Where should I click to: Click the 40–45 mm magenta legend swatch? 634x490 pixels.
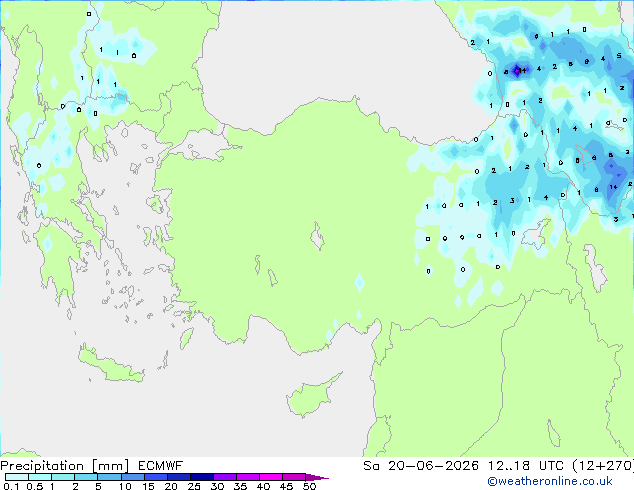tap(271, 477)
